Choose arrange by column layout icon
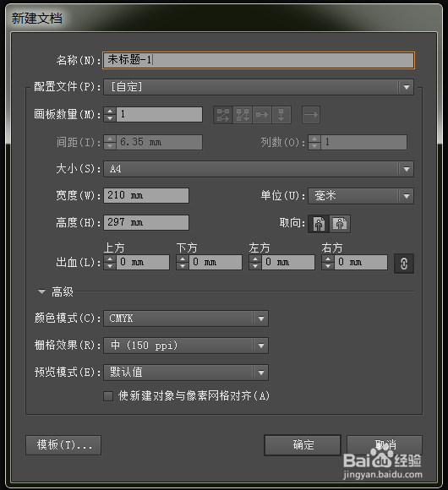The height and width of the screenshot is (490, 448). point(281,115)
